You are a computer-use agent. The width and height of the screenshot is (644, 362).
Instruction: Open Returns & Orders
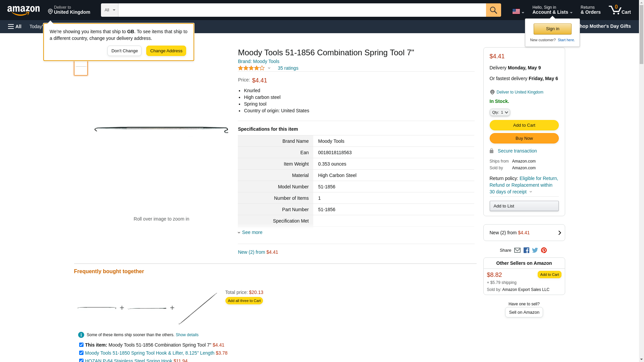[590, 10]
